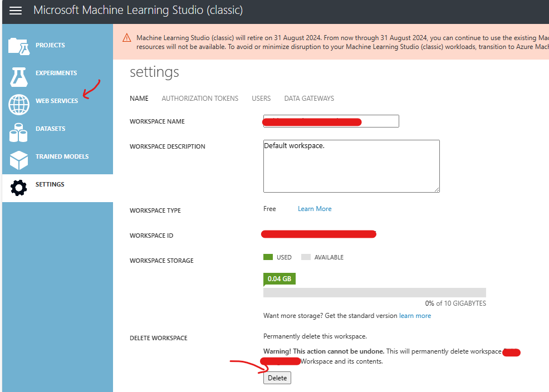Click the Settings gear icon
Image resolution: width=549 pixels, height=392 pixels.
click(18, 188)
